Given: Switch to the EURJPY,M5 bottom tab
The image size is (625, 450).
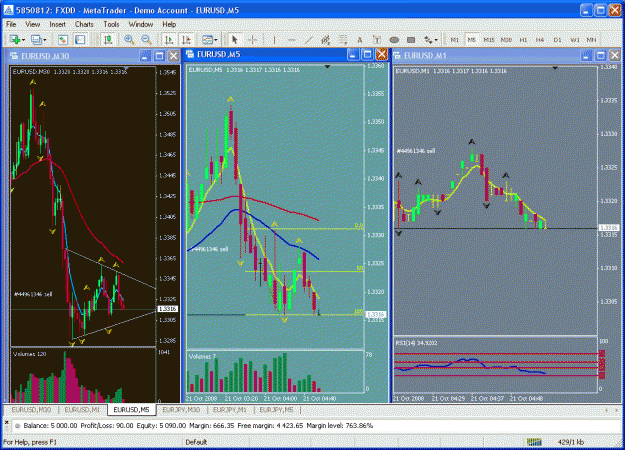Looking at the screenshot, I should coord(277,410).
